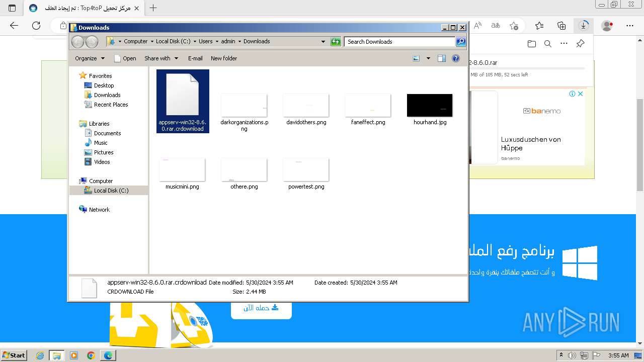Click admin in the address breadcrumb
644x362 pixels.
click(228, 42)
